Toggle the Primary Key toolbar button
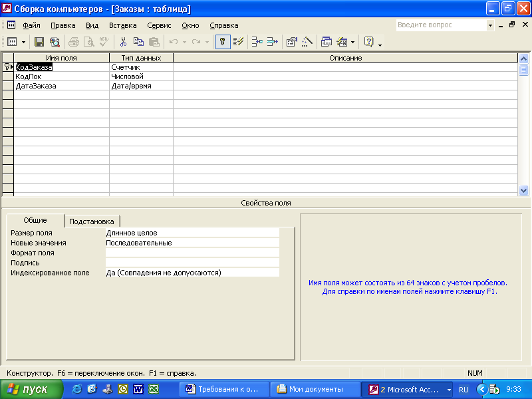The width and height of the screenshot is (532, 399). coord(223,42)
